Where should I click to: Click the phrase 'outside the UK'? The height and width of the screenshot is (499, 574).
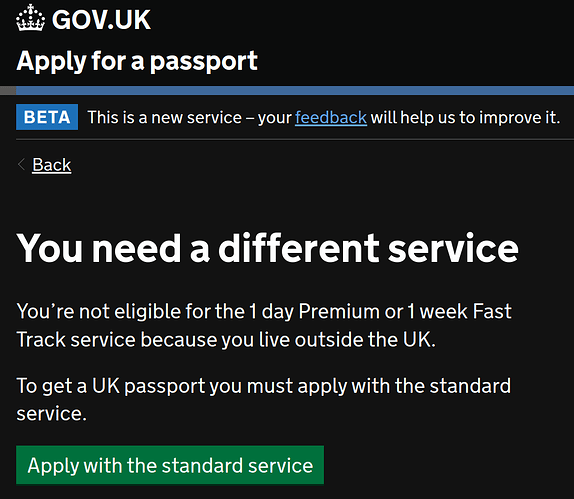click(365, 340)
